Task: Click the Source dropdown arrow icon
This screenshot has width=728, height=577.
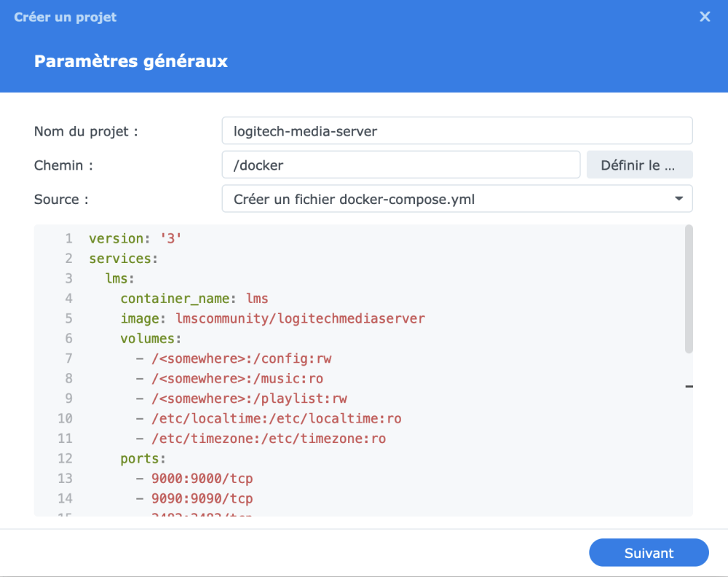Action: pyautogui.click(x=678, y=199)
